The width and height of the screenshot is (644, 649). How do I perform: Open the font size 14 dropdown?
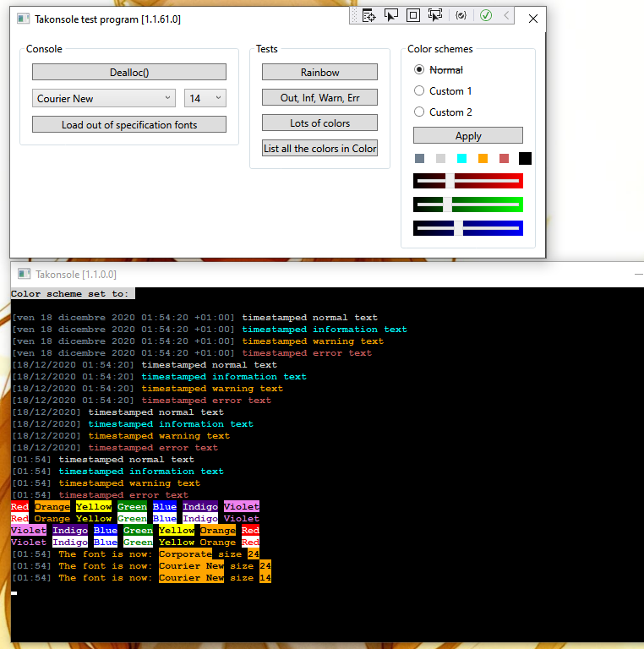tap(205, 98)
